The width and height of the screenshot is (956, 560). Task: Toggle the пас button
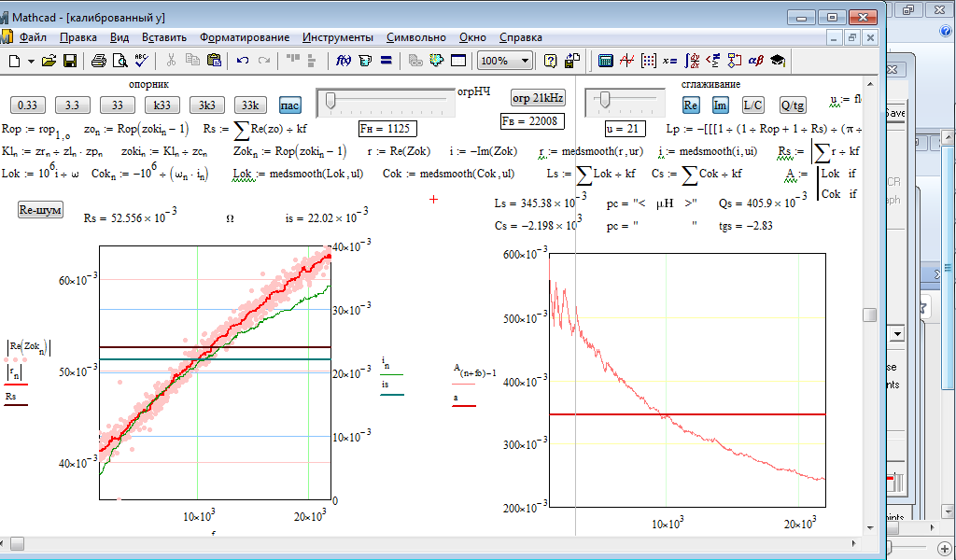(289, 105)
